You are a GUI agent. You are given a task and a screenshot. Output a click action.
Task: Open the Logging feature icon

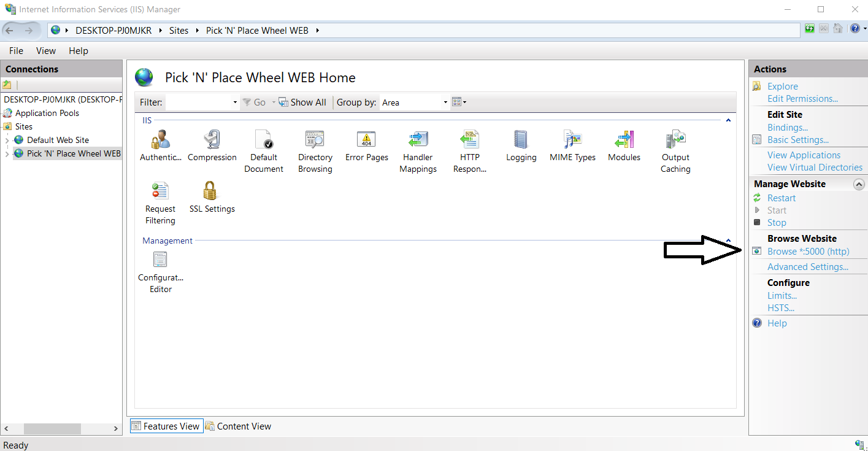point(521,146)
